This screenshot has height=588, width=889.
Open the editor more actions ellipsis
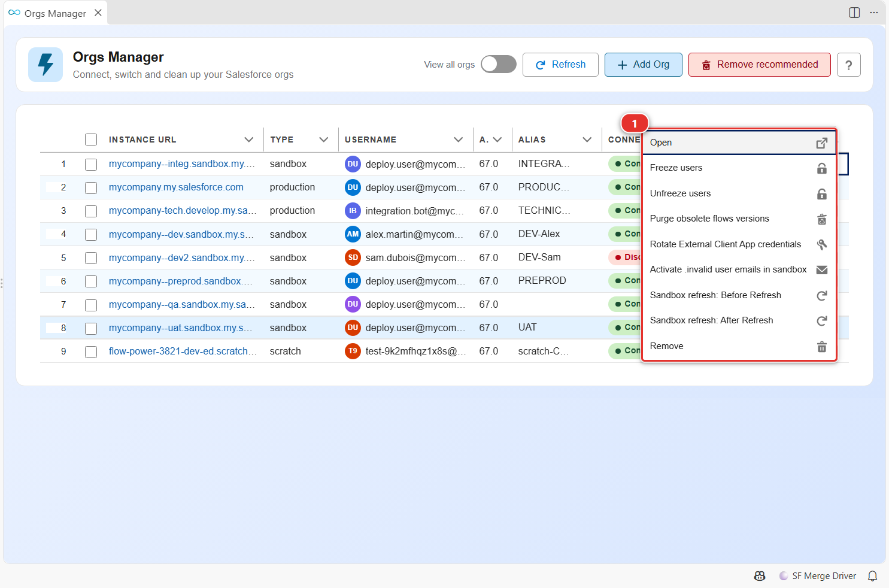click(874, 13)
